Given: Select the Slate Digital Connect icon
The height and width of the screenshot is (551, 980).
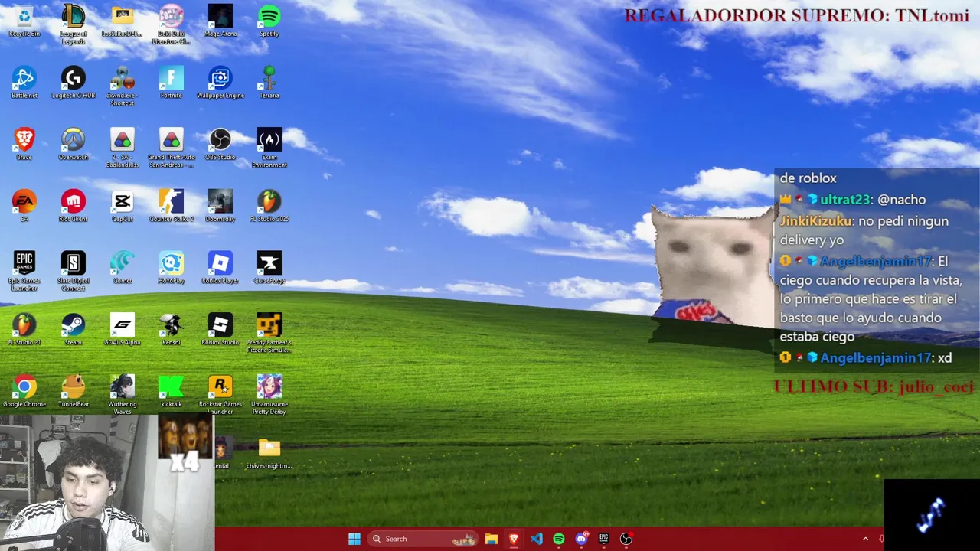Looking at the screenshot, I should click(x=73, y=272).
